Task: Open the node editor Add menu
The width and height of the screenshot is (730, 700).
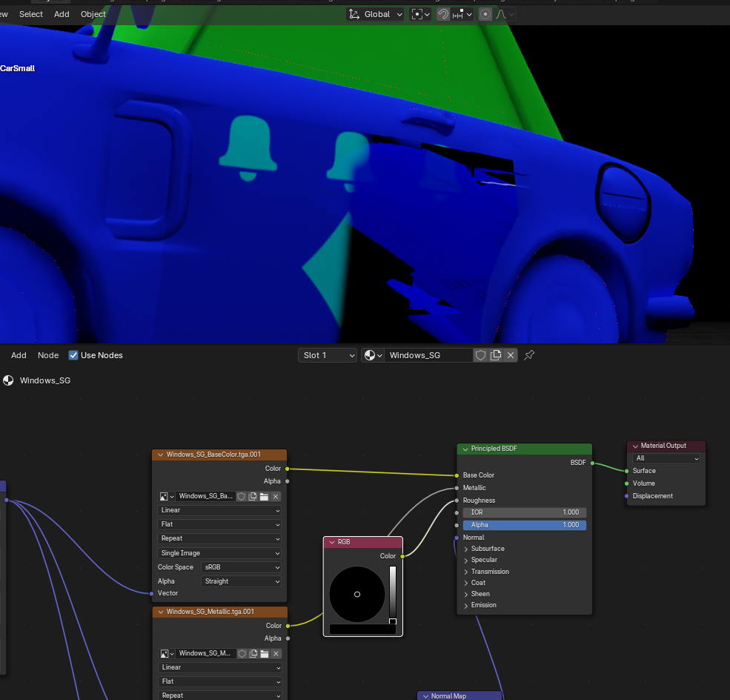Action: (19, 355)
